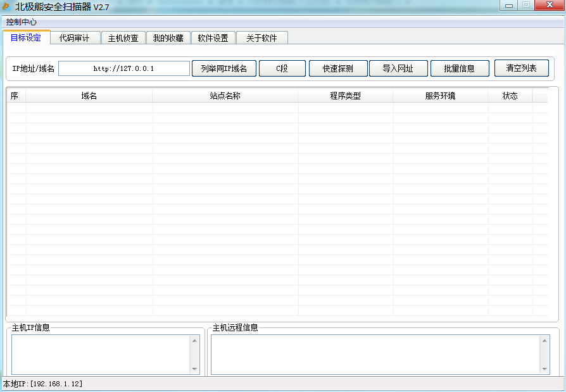
Task: Click the 服务环境 column header
Action: [440, 96]
